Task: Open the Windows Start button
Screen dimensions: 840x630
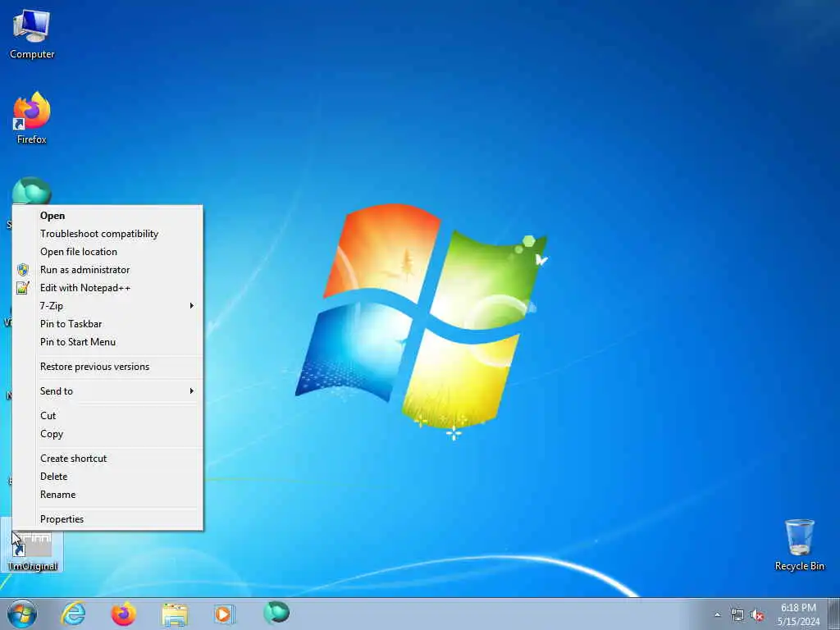Action: (x=22, y=614)
